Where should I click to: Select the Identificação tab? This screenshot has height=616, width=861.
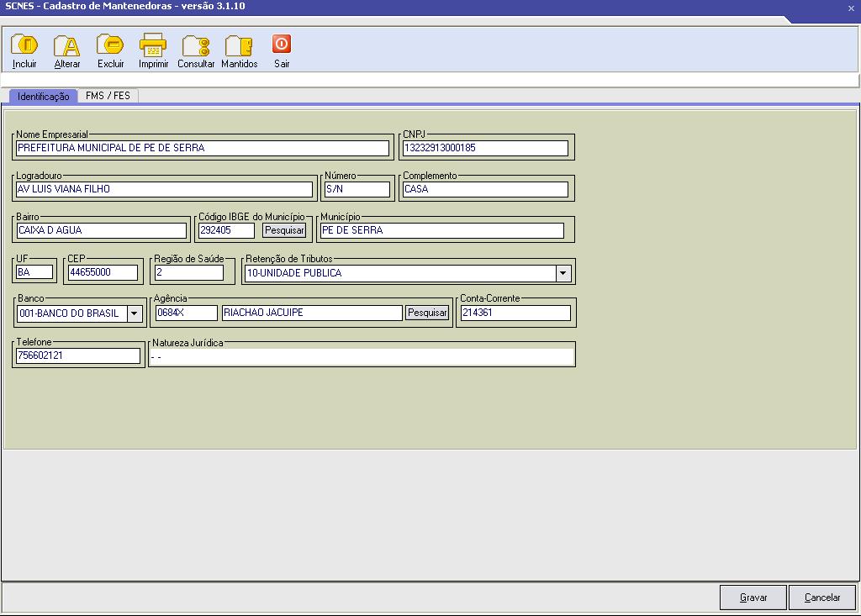pos(43,97)
